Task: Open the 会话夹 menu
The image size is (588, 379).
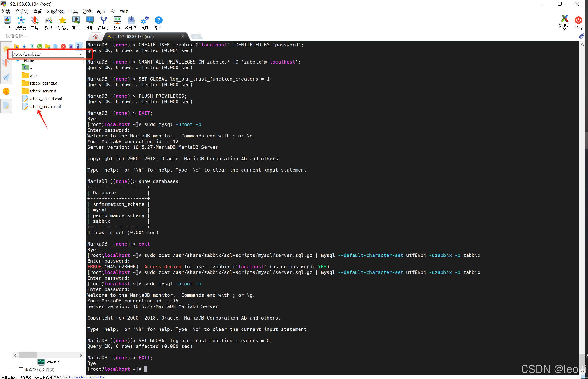Action: (21, 12)
